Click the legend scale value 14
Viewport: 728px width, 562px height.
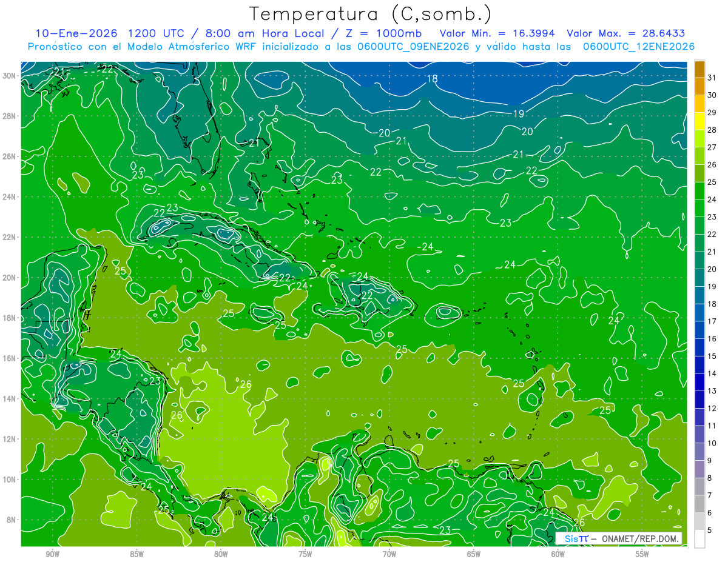point(712,374)
